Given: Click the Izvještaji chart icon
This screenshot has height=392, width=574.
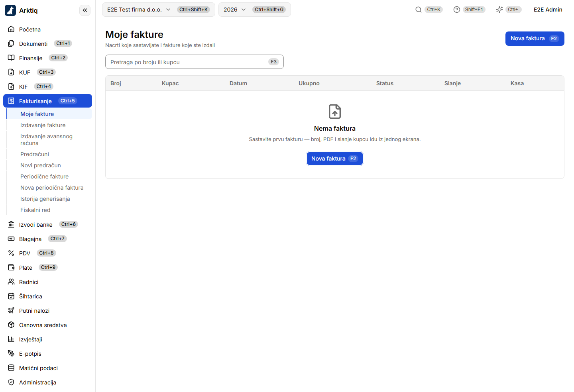Looking at the screenshot, I should [x=11, y=339].
